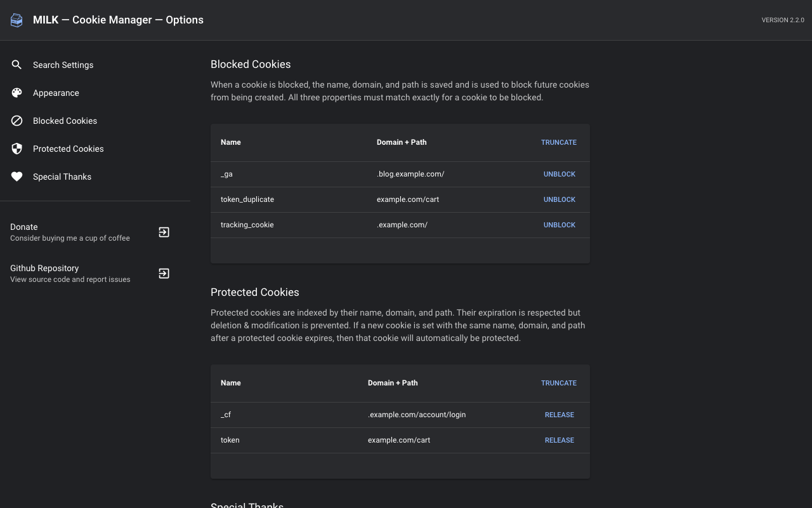This screenshot has width=812, height=508.
Task: Release the token protected cookie
Action: (x=560, y=440)
